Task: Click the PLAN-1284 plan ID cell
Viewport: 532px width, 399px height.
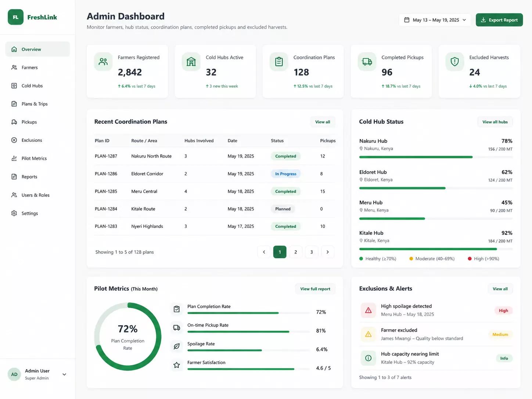Action: (106, 209)
